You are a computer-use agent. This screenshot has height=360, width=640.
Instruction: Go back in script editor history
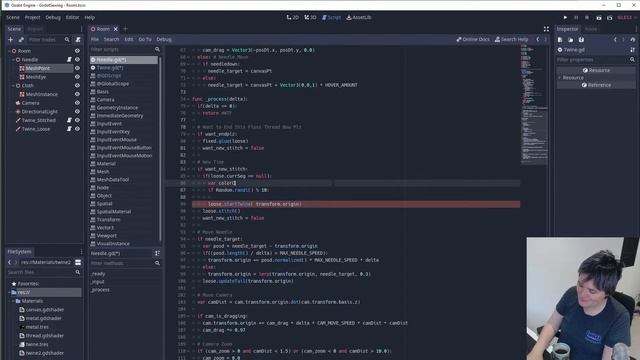tap(538, 39)
